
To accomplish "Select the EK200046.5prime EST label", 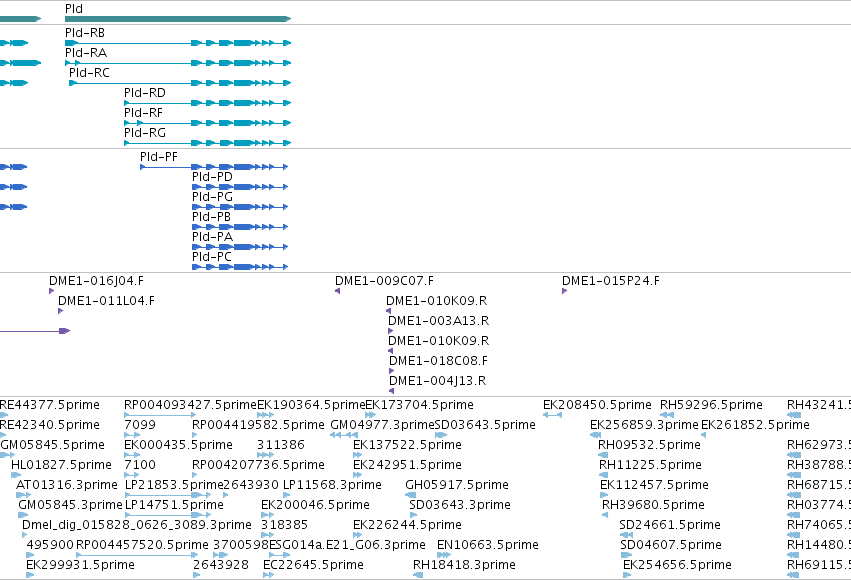I will tap(315, 506).
